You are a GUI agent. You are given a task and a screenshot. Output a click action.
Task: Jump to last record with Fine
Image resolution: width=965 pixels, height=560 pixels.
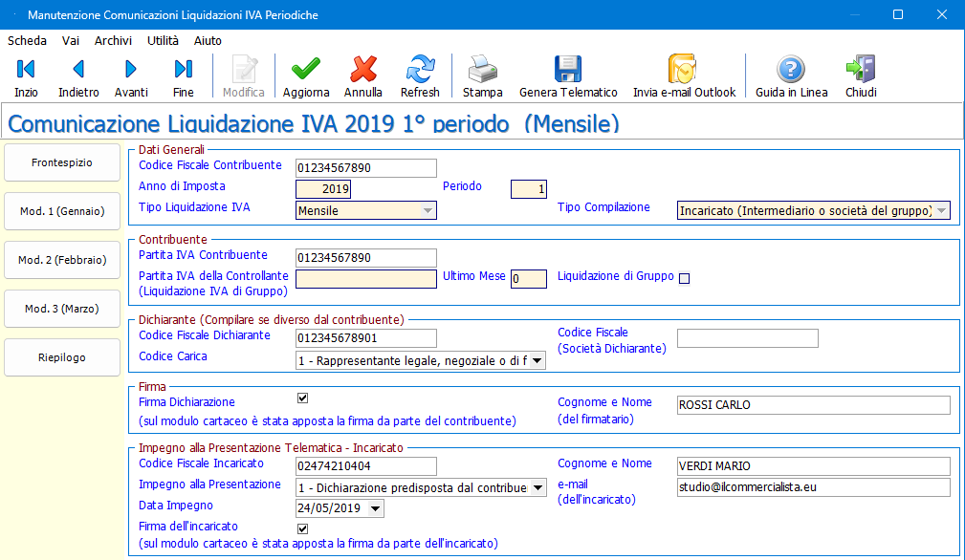(x=184, y=76)
